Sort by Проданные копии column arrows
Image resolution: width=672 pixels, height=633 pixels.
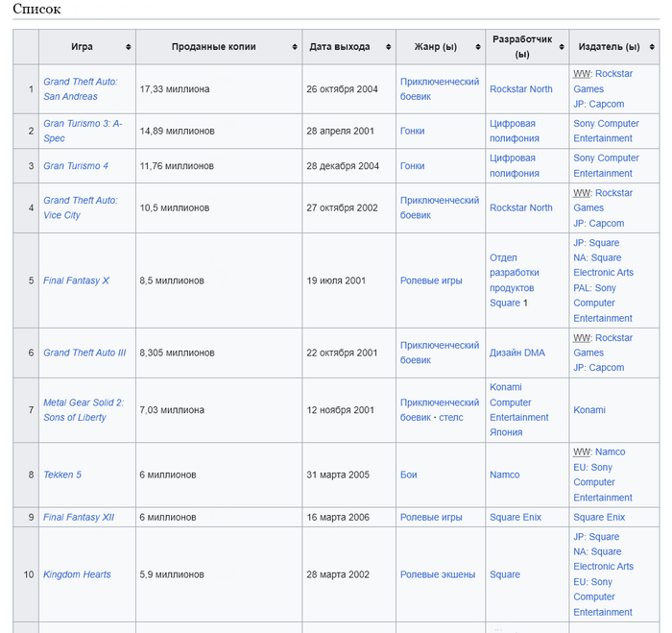[293, 47]
